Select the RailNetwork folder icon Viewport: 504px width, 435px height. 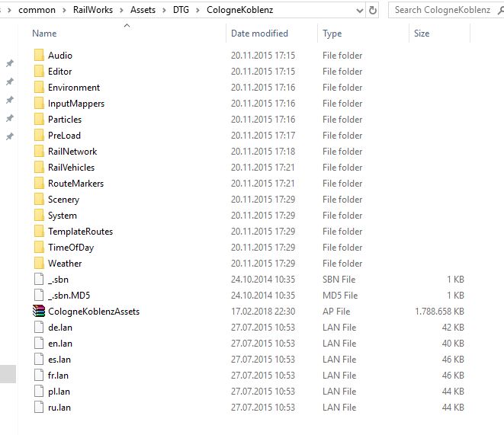pos(39,151)
